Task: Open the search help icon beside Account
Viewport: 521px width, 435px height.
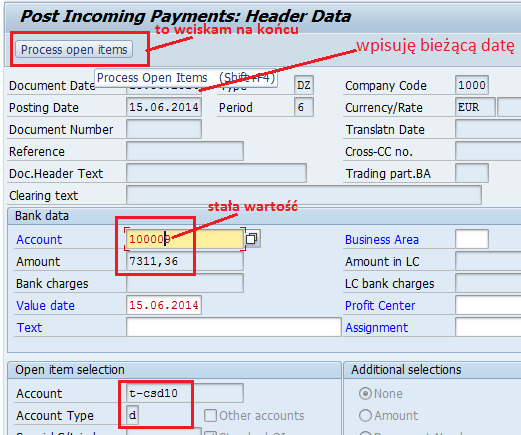Action: click(x=252, y=239)
